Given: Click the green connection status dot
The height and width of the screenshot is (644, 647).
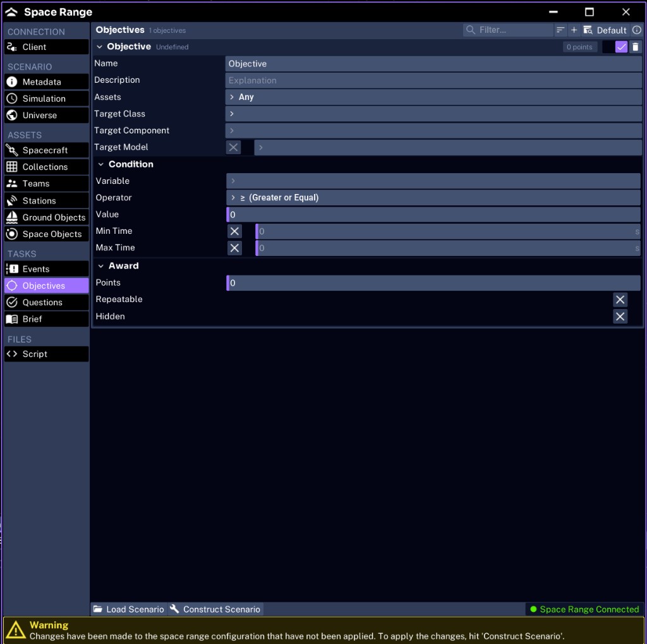Looking at the screenshot, I should click(x=533, y=609).
